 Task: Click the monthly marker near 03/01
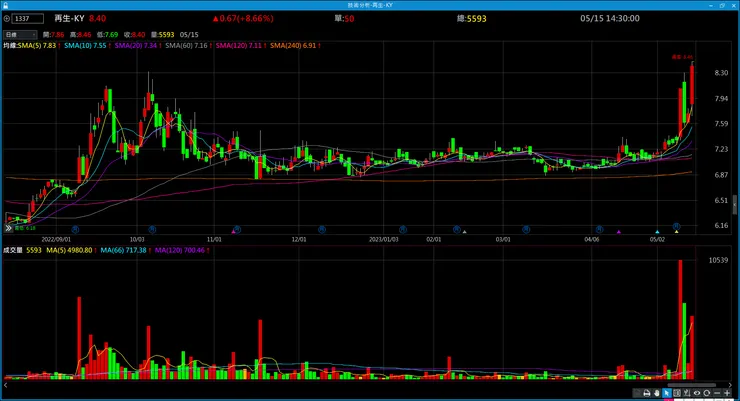pyautogui.click(x=526, y=230)
